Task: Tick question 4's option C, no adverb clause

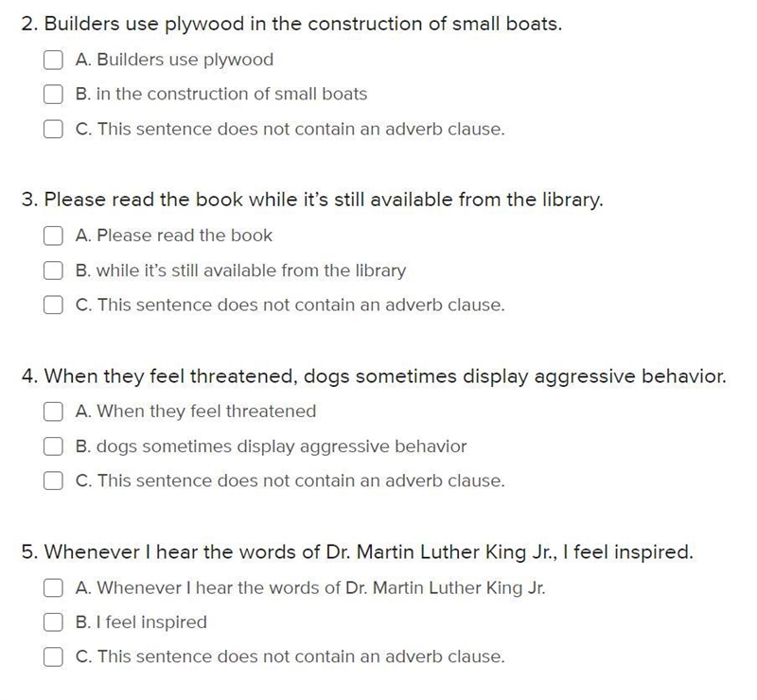Action: tap(53, 481)
